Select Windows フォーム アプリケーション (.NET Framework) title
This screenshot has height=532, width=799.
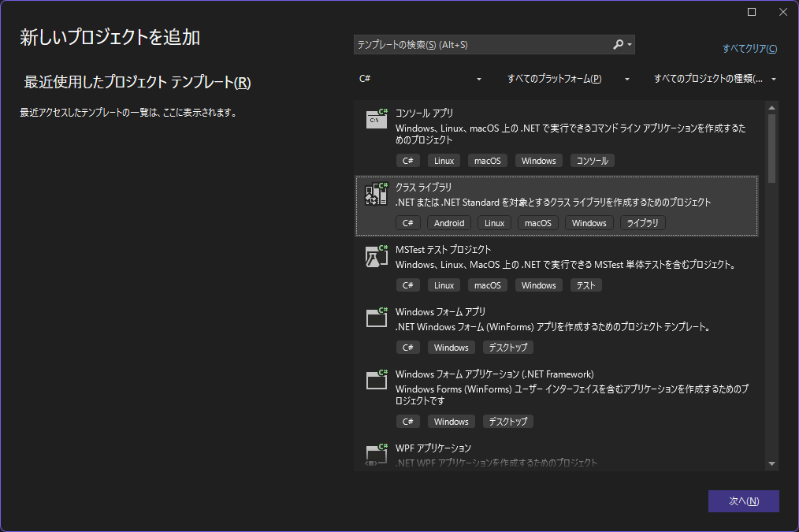pos(494,374)
